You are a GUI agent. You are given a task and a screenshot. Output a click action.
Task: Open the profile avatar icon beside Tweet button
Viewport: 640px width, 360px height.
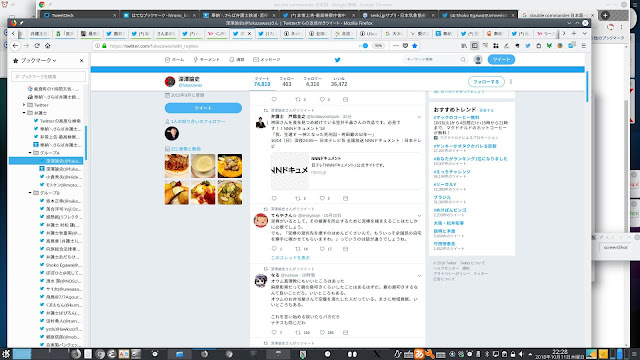point(478,60)
